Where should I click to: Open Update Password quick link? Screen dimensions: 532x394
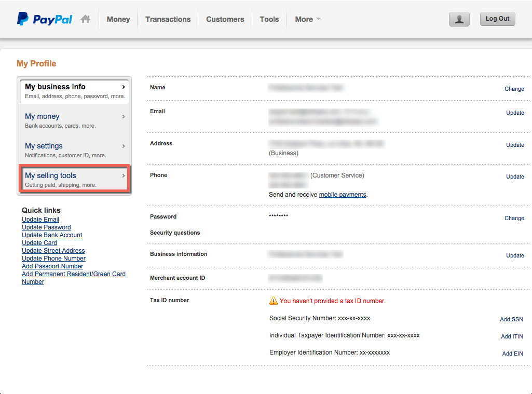pyautogui.click(x=46, y=227)
